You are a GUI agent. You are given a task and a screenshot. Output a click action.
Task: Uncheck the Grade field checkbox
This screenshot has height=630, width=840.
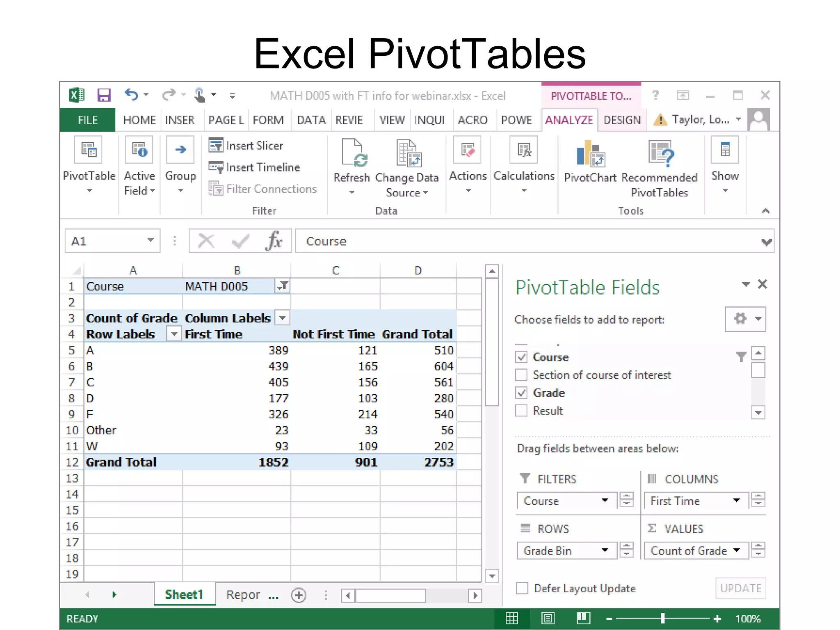pyautogui.click(x=521, y=393)
